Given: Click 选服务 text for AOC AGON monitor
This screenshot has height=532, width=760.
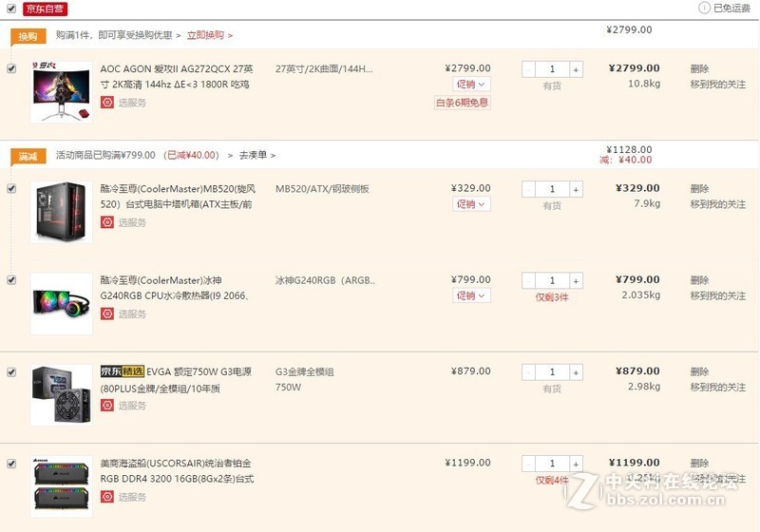Looking at the screenshot, I should (132, 103).
